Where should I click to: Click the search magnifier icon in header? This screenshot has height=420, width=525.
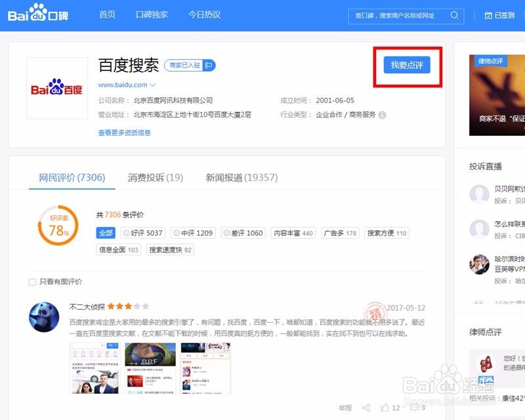pyautogui.click(x=454, y=15)
